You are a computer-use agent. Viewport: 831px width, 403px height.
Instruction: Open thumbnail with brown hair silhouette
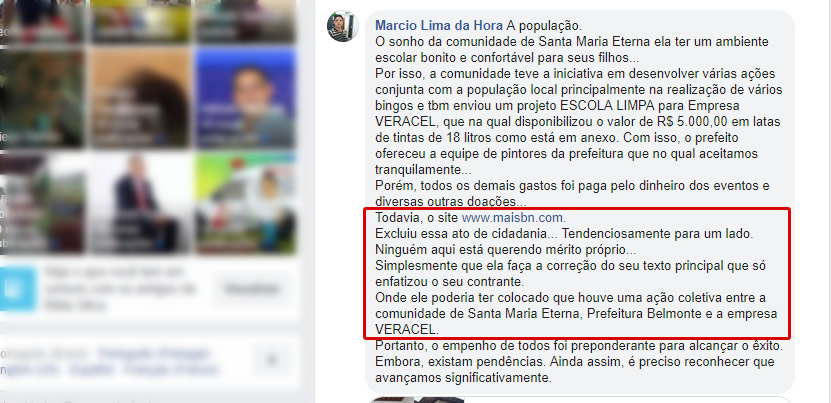point(139,98)
